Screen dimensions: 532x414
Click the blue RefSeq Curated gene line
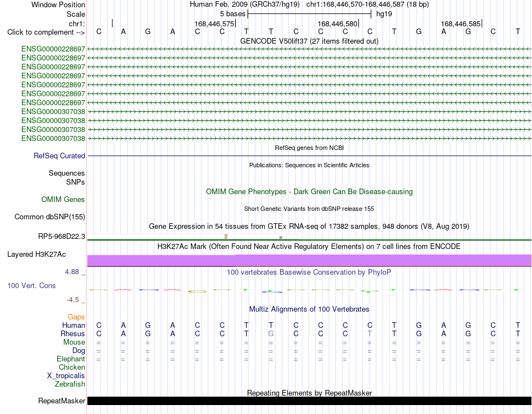click(309, 156)
